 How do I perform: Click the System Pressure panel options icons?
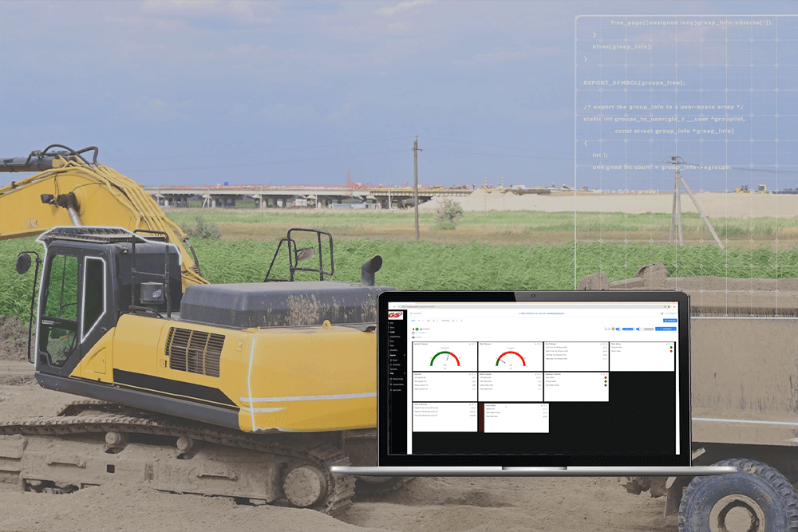point(472,344)
